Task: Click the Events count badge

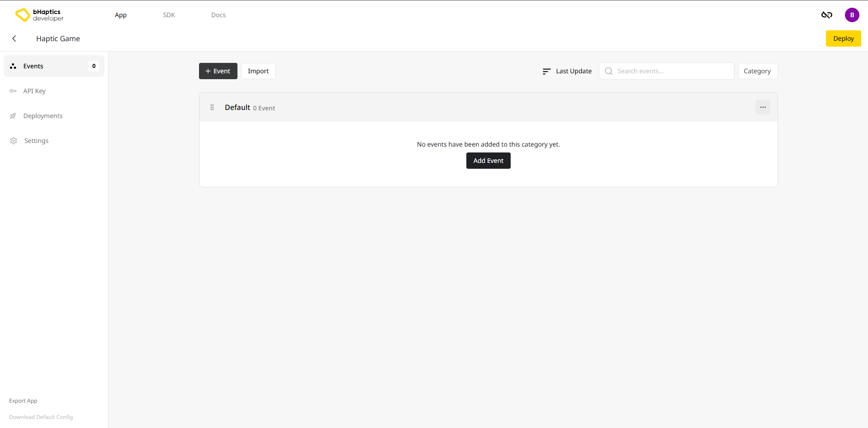Action: pyautogui.click(x=94, y=66)
